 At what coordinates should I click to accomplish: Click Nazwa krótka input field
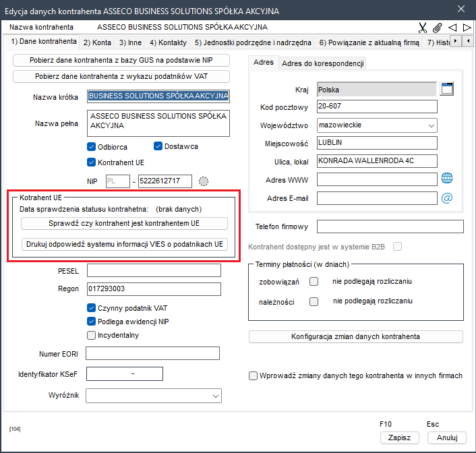coord(158,96)
